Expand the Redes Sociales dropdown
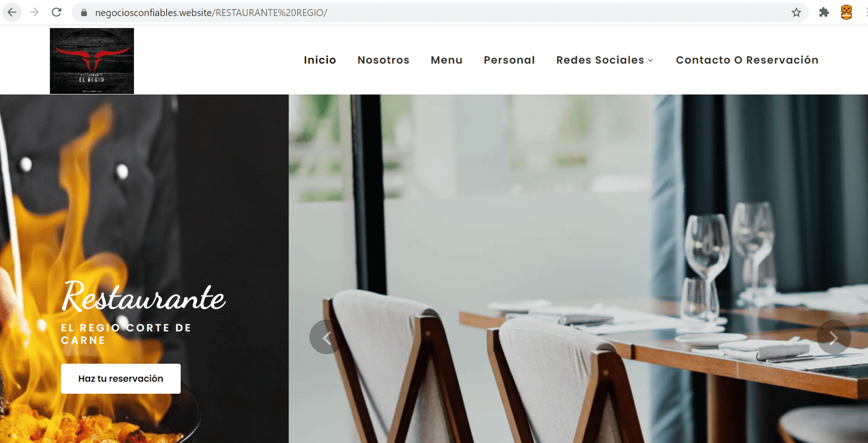This screenshot has height=443, width=868. point(605,60)
